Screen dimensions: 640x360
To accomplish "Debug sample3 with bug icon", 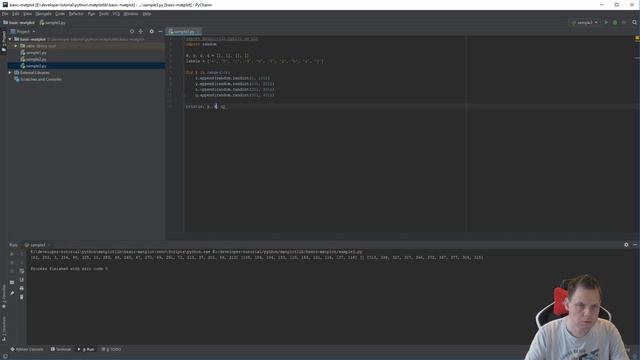I will point(615,22).
